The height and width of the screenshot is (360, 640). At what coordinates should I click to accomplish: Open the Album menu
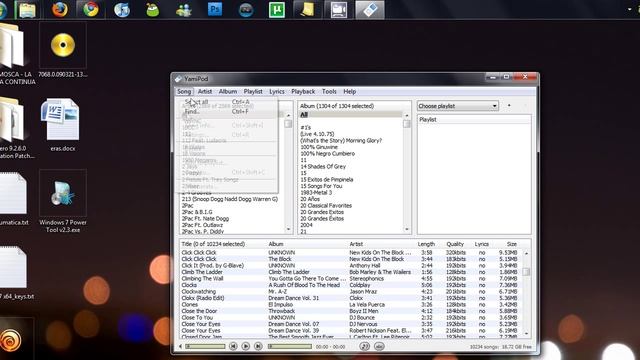click(x=228, y=91)
